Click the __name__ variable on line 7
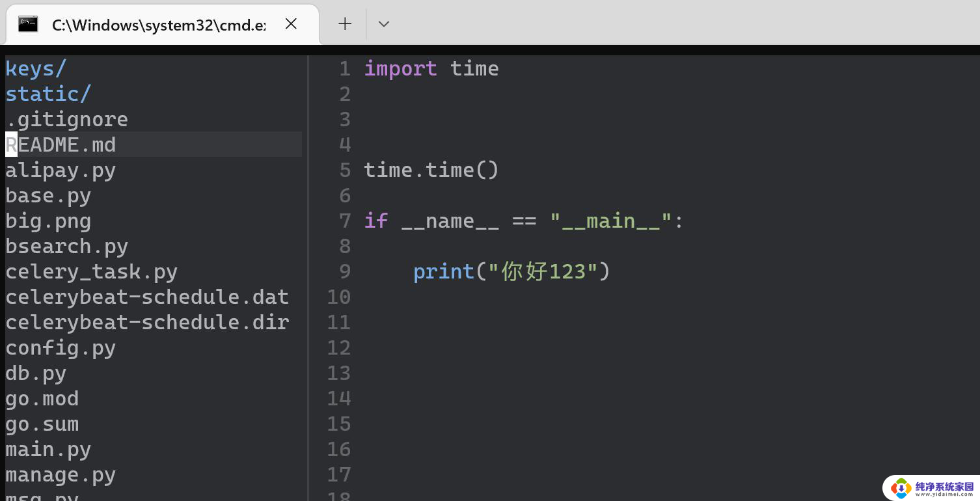 (x=450, y=221)
